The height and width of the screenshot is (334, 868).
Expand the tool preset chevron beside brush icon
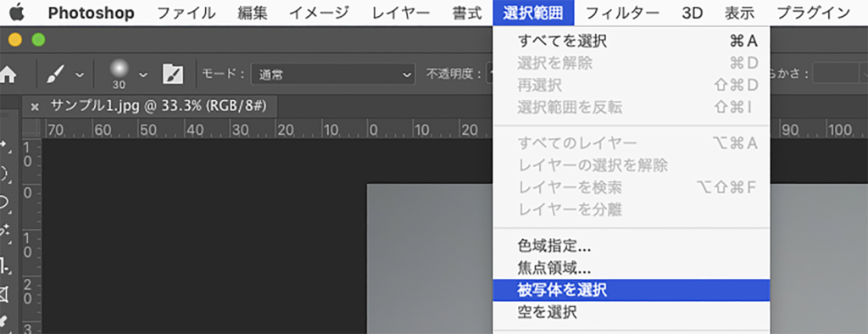pos(80,75)
